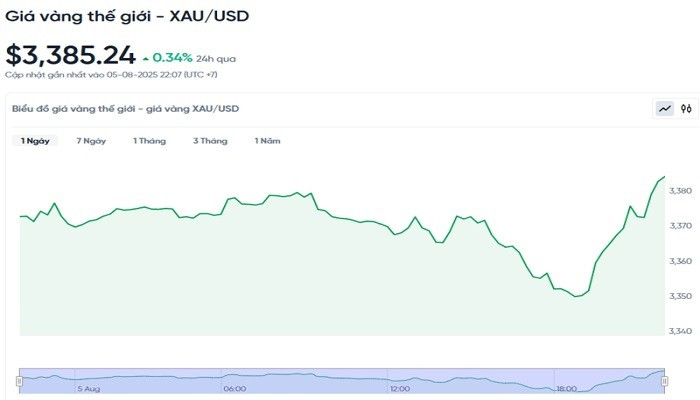Click the right handle of range navigator
700x400 pixels.
665,380
